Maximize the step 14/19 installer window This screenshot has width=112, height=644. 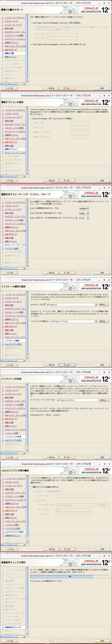pos(104,280)
